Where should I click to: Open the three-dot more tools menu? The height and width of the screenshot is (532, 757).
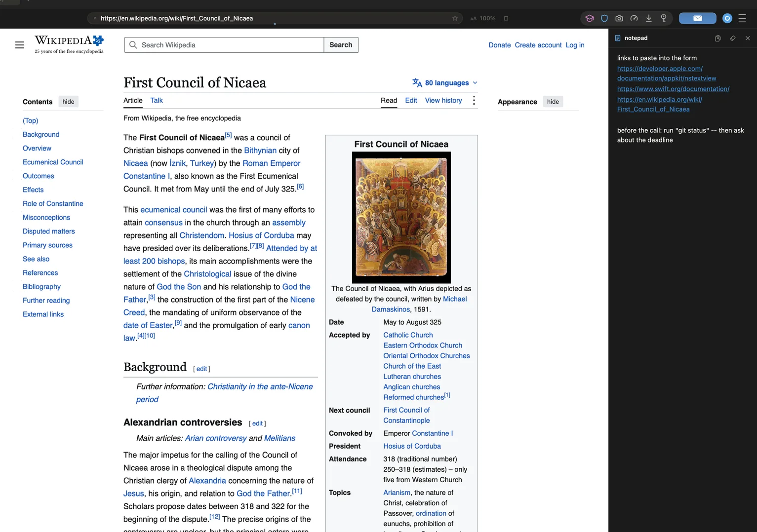[474, 101]
